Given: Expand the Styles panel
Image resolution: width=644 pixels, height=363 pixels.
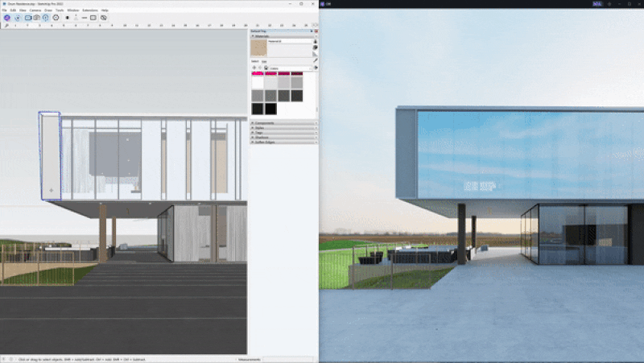Looking at the screenshot, I should tap(284, 128).
